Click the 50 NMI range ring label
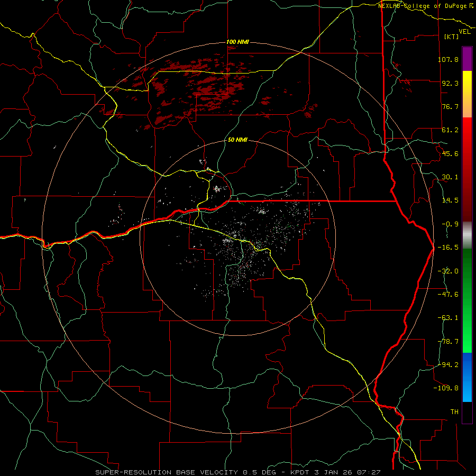 coord(237,140)
